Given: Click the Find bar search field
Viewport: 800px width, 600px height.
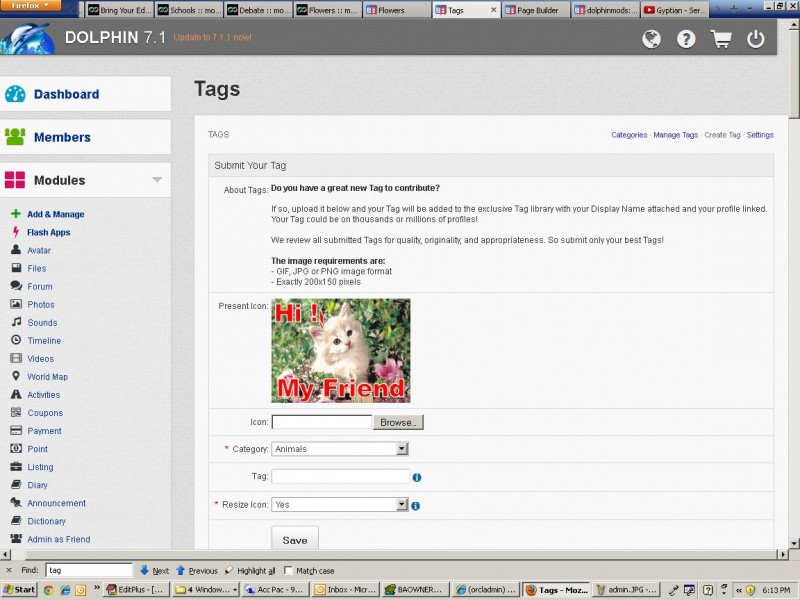Looking at the screenshot, I should [x=89, y=570].
